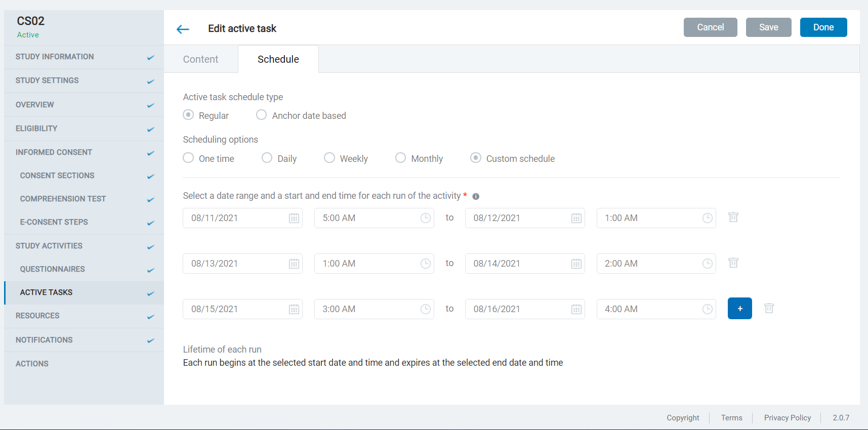
Task: Open calendar for 08/16/2021 end date
Action: (x=576, y=309)
